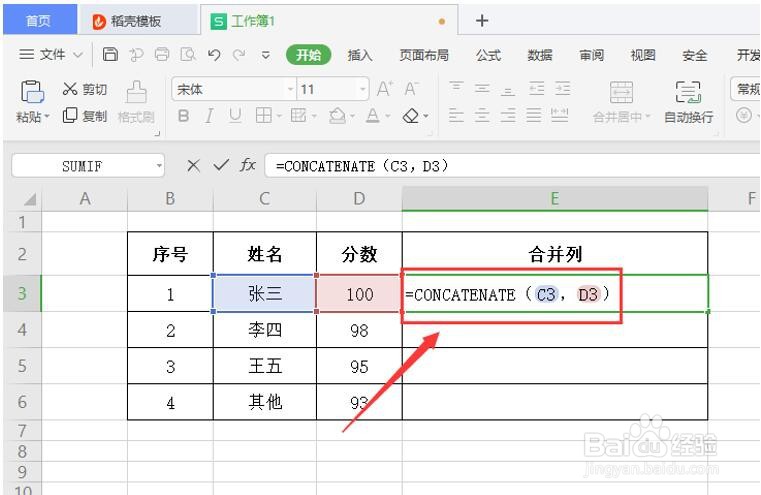The image size is (761, 495).
Task: Click the Borders grid icon
Action: [264, 116]
